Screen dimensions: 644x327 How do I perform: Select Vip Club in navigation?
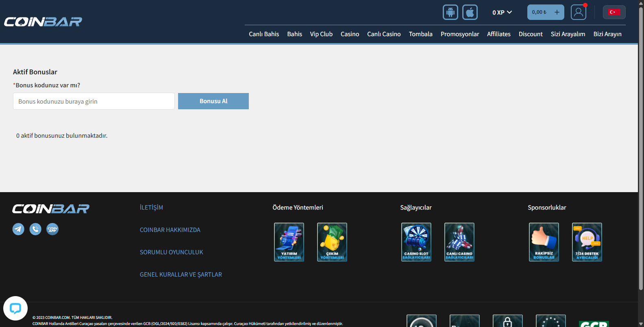(321, 34)
